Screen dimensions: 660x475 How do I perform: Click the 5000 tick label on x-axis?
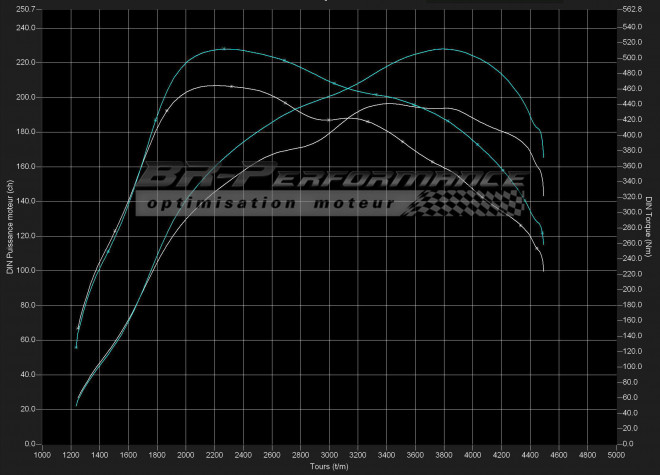click(616, 455)
